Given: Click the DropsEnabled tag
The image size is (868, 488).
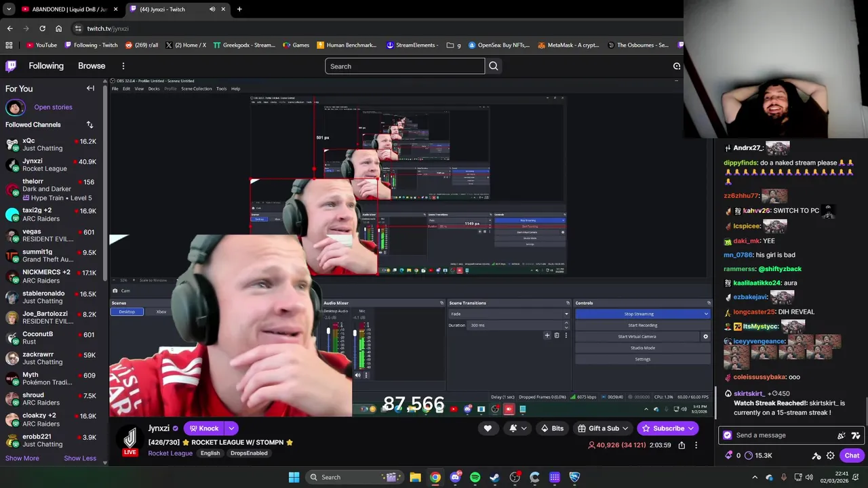Looking at the screenshot, I should click(249, 453).
